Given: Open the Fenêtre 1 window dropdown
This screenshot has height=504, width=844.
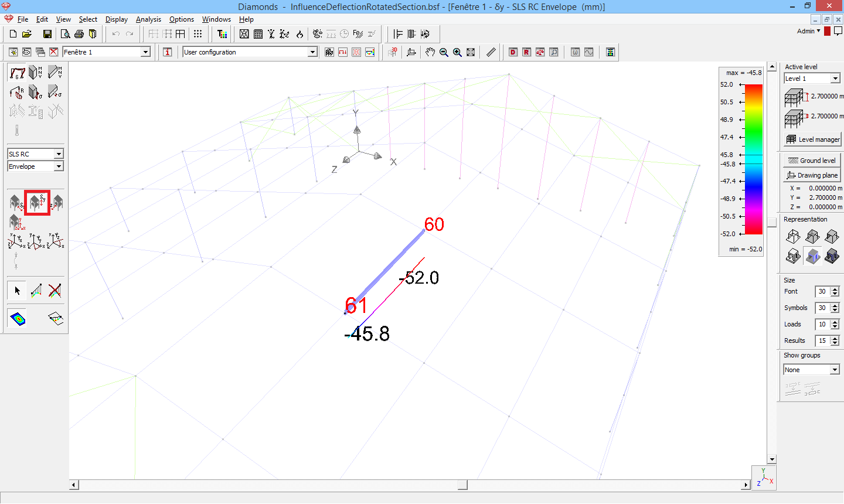Looking at the screenshot, I should pyautogui.click(x=145, y=52).
